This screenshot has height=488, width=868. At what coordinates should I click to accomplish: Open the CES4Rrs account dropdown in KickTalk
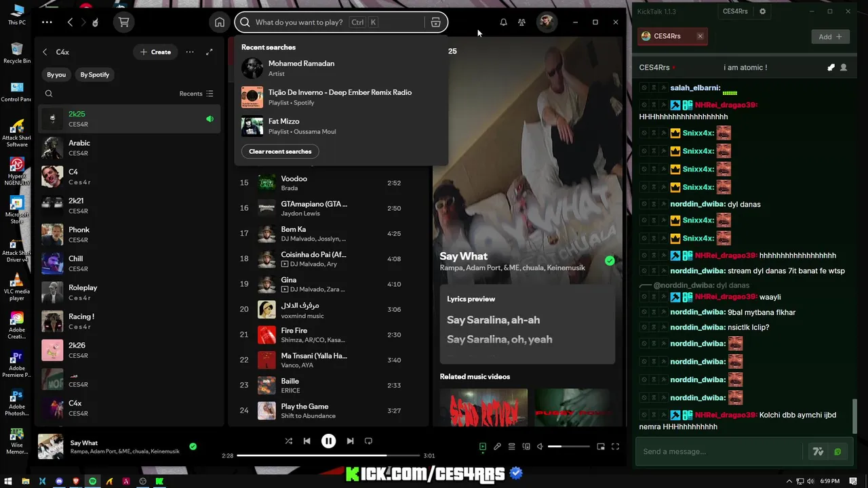735,12
